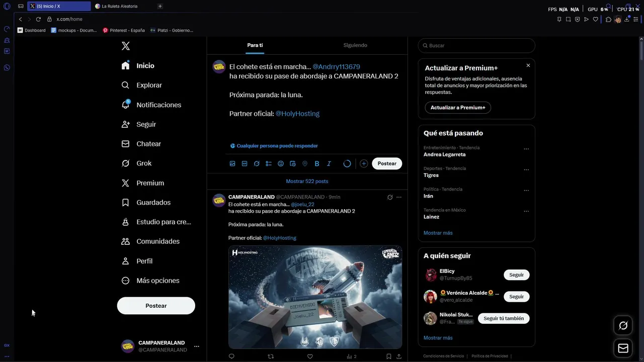Toggle italic formatting in composer

(x=329, y=164)
